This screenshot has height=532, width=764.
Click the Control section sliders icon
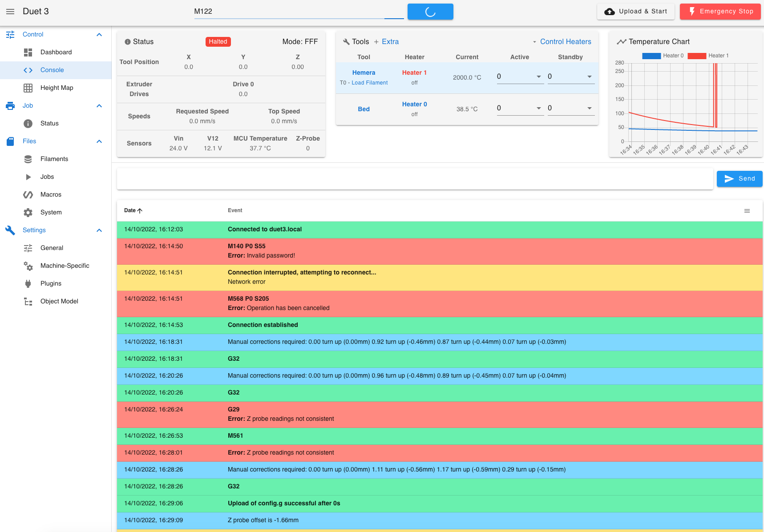(10, 34)
